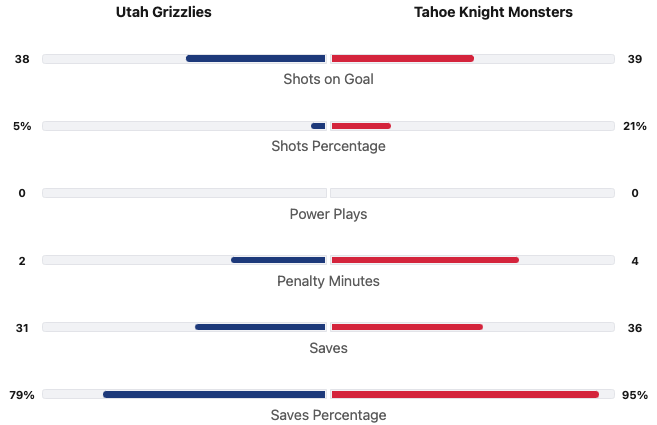Click Tahoe's 21% Shots Percentage value

pos(634,126)
